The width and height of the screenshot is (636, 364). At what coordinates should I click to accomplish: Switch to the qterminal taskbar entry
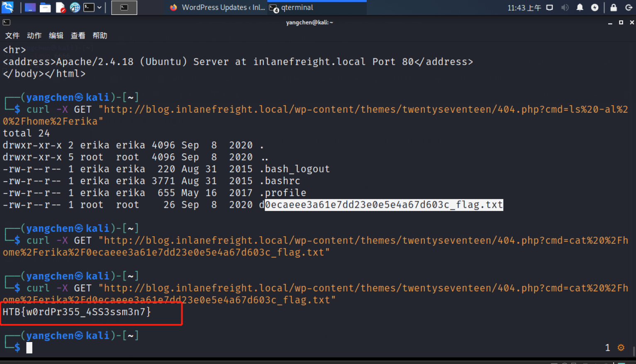tap(317, 7)
